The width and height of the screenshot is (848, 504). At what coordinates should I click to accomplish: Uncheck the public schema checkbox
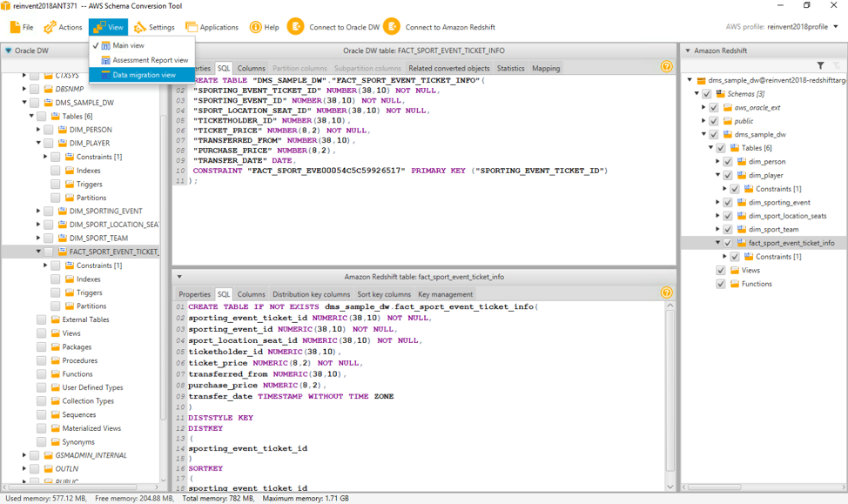tap(713, 121)
